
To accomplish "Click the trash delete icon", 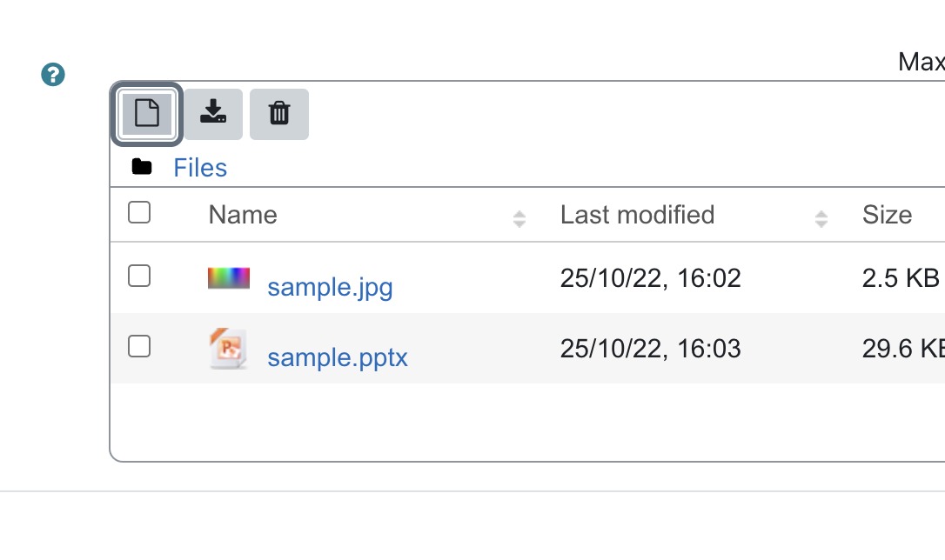I will [x=279, y=114].
